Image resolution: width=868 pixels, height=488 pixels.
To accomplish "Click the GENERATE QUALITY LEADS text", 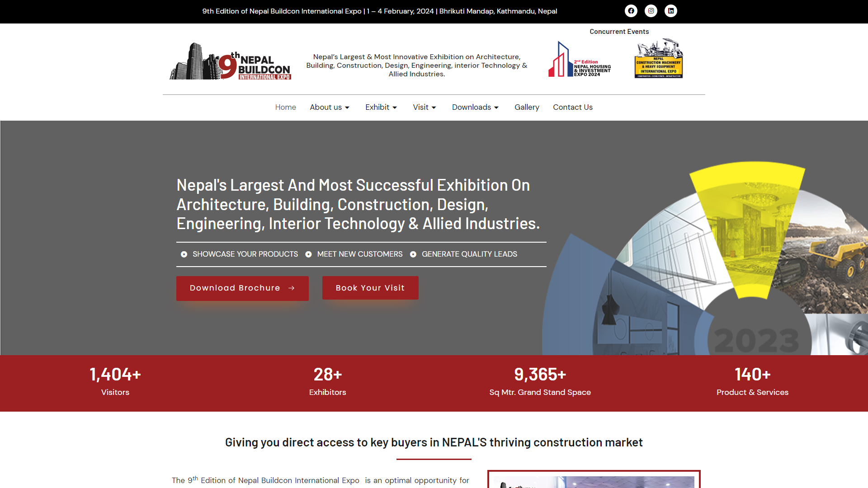I will [x=469, y=254].
